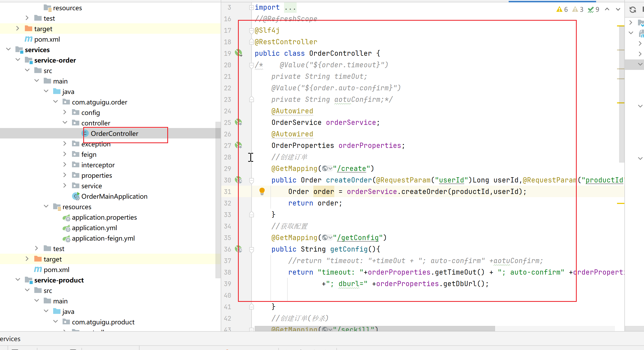Collapse com.atguigu.order package
The width and height of the screenshot is (644, 350).
(55, 102)
